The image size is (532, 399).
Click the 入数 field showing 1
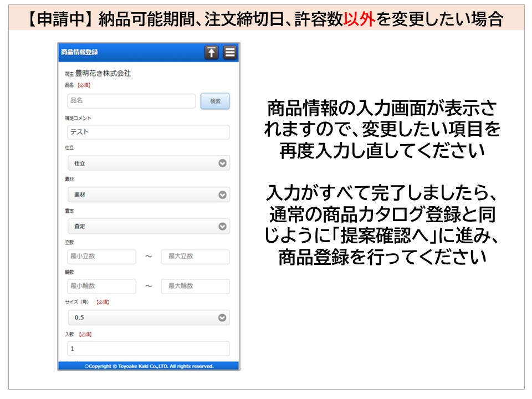coord(147,349)
